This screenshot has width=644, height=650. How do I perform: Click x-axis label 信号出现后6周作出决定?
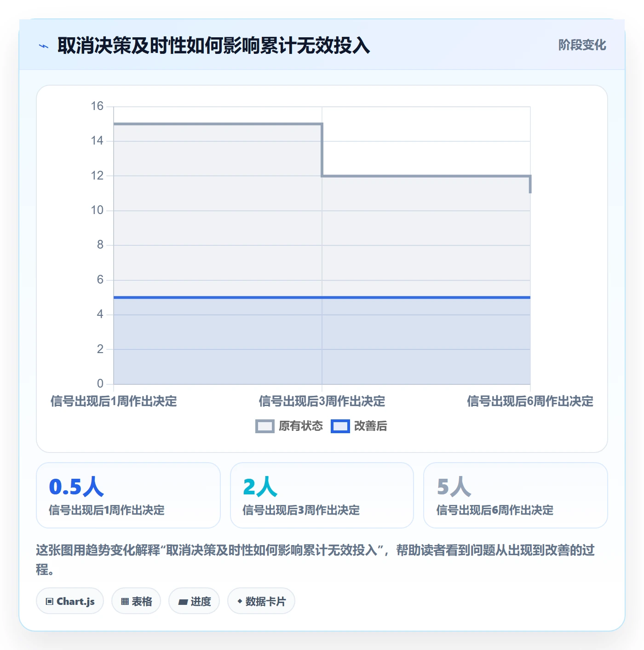click(530, 401)
